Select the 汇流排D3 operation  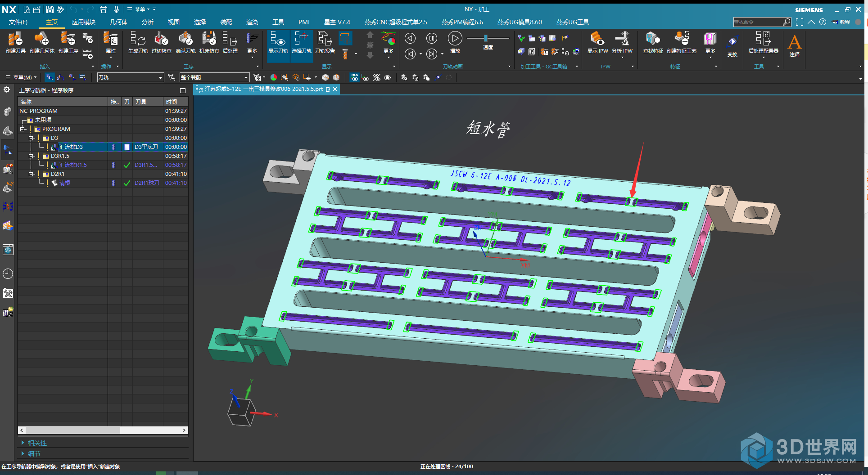[x=71, y=147]
